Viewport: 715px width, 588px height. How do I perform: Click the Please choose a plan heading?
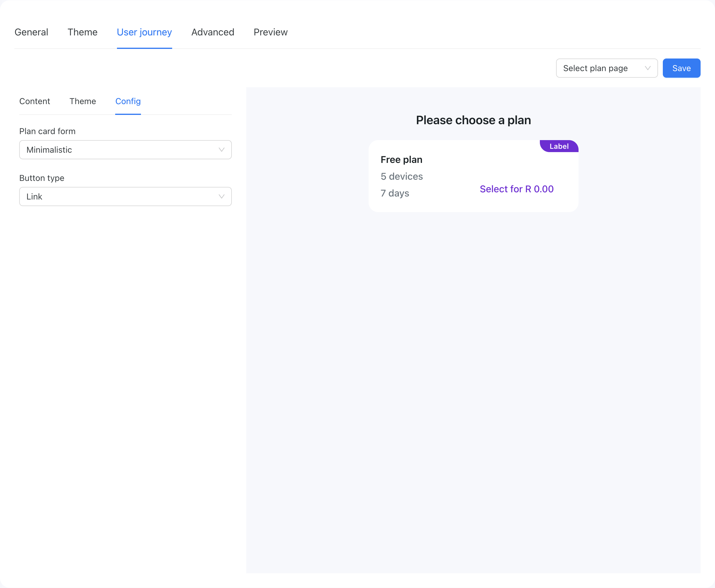[473, 120]
